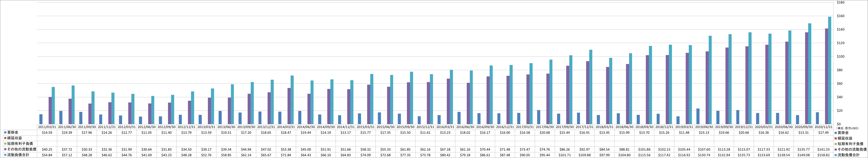
Task: Click the $80.42 流動負債合計 cell
Action: (x=445, y=155)
